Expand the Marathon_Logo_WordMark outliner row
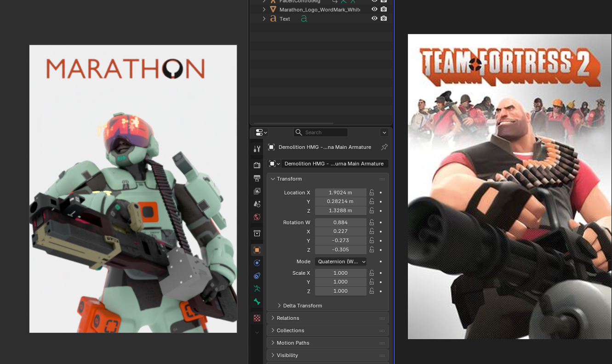 [x=264, y=9]
